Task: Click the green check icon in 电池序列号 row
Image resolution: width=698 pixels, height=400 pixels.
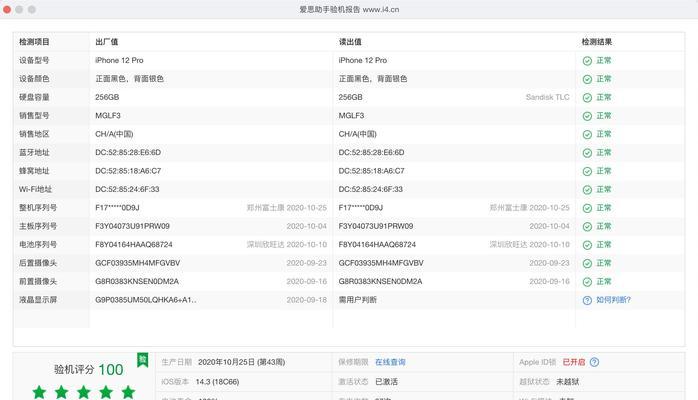Action: pyautogui.click(x=587, y=245)
